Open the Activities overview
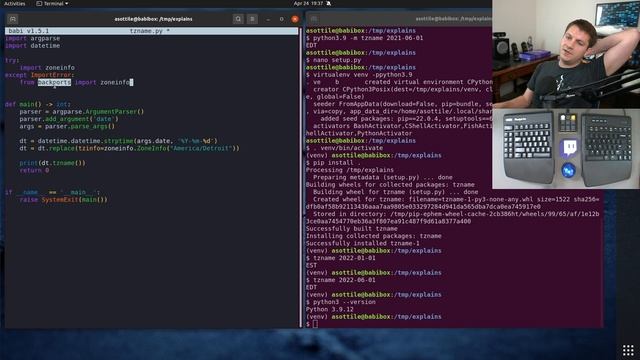The height and width of the screenshot is (360, 640). 15,4
